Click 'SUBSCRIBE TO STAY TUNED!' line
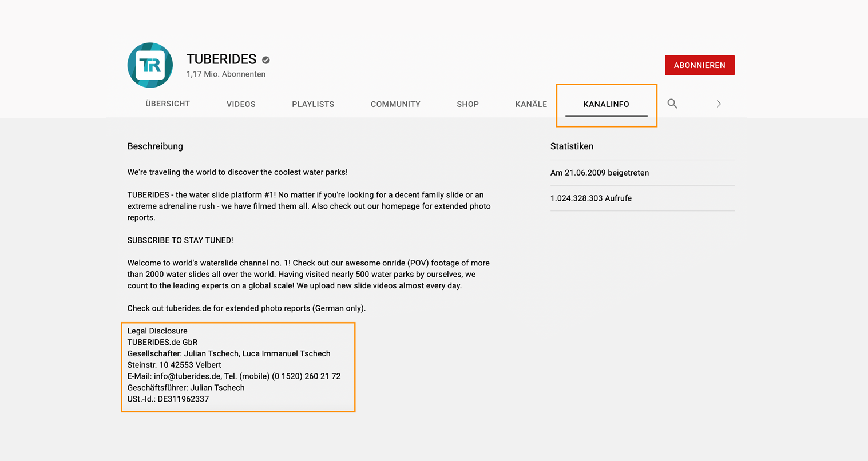 (x=180, y=240)
